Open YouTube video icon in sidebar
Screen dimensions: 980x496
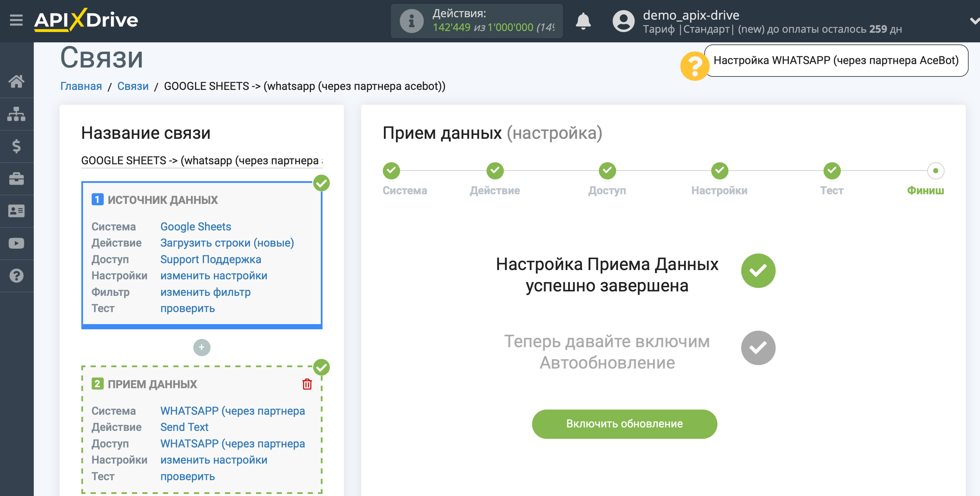pyautogui.click(x=16, y=243)
